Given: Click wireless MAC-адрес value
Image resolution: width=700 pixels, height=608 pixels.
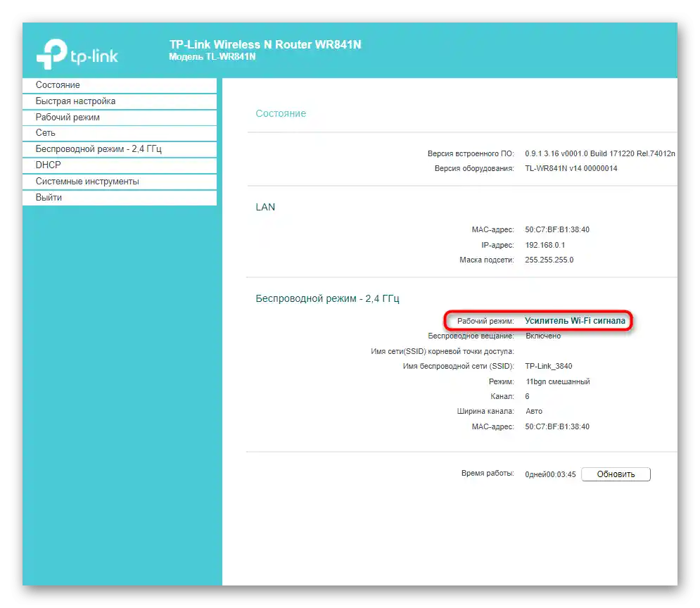Looking at the screenshot, I should pyautogui.click(x=557, y=426).
